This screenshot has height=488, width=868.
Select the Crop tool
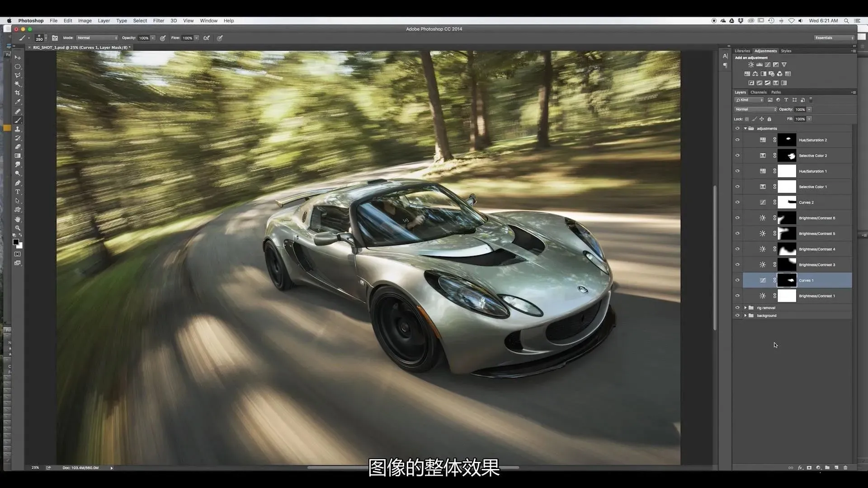18,93
